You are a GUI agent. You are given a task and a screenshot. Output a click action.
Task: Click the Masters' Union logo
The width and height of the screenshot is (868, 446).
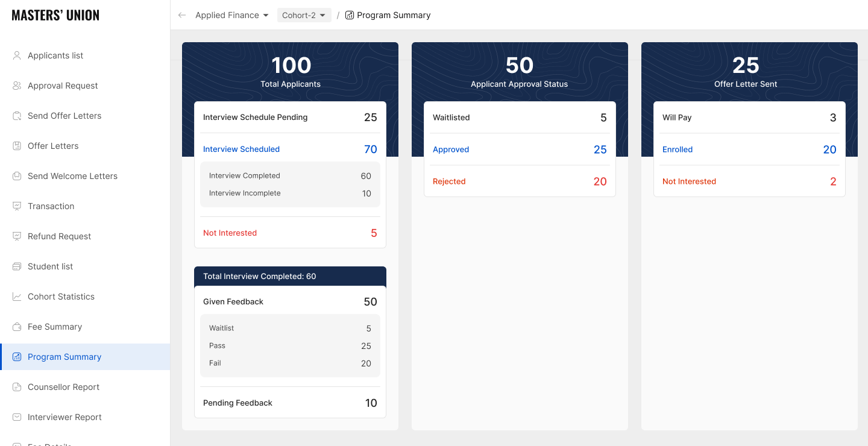tap(55, 15)
